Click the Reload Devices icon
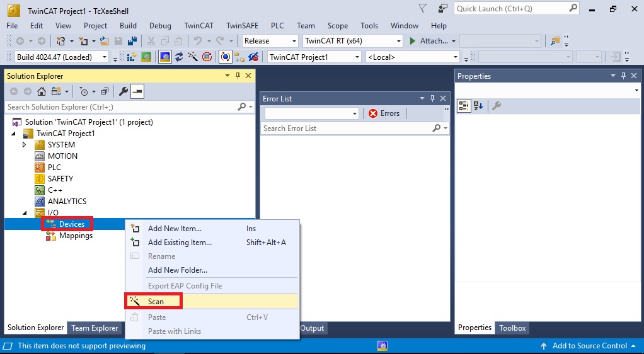The image size is (644, 354). [179, 57]
